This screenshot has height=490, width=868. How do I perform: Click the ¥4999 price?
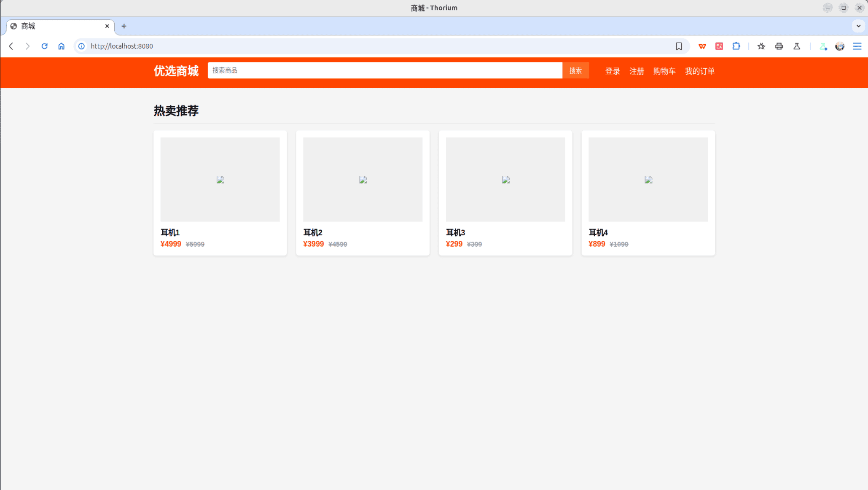click(171, 244)
